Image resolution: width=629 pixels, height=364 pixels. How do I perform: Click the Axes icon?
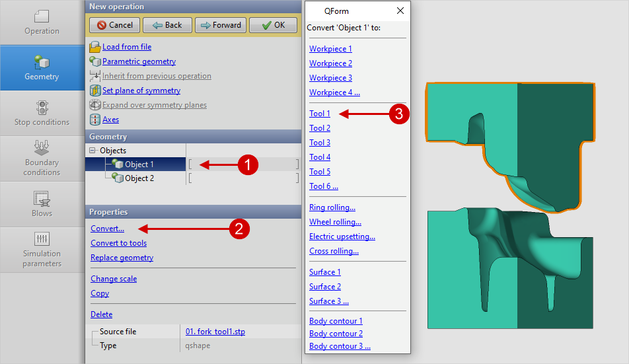pos(94,120)
